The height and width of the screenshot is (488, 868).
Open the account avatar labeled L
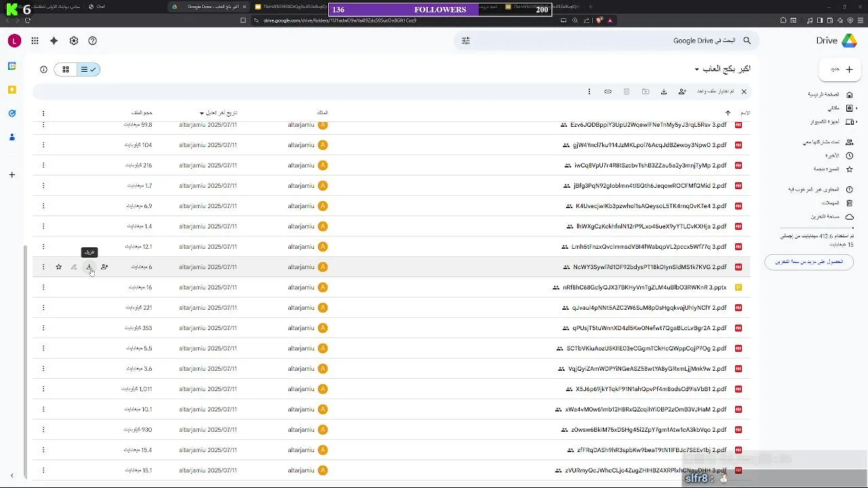[14, 41]
